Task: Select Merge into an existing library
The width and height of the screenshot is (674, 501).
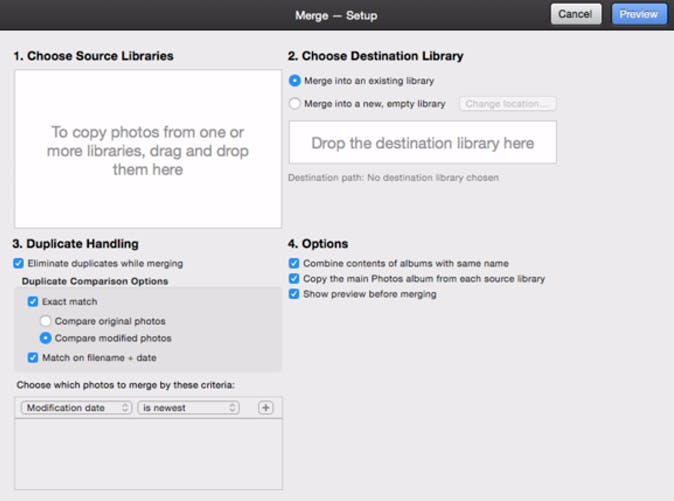Action: click(294, 81)
